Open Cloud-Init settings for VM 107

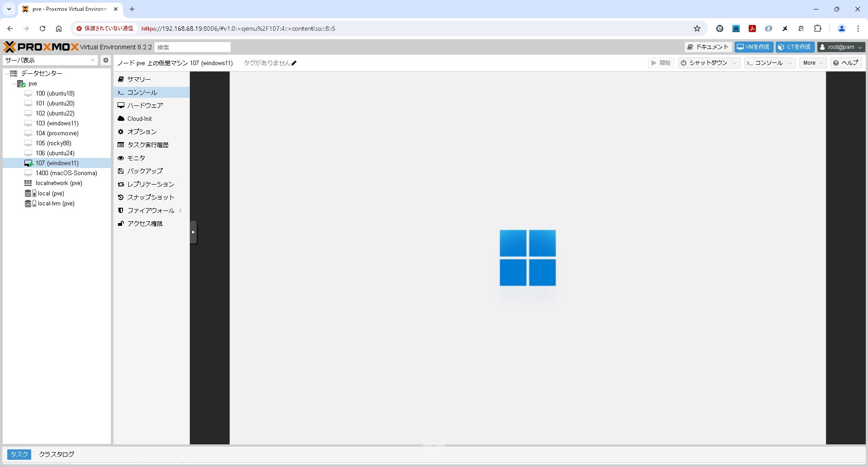[139, 119]
